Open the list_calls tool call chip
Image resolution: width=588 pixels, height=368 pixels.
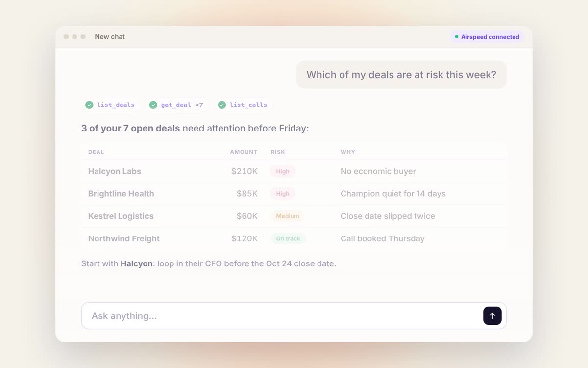point(243,105)
